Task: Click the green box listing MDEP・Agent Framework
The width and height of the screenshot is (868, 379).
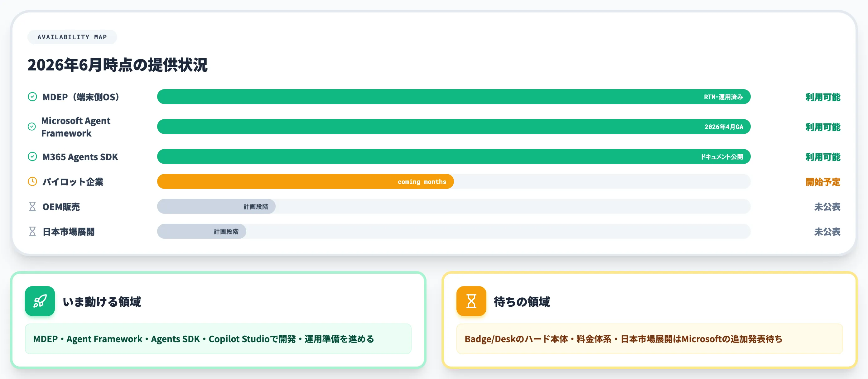Action: pos(218,339)
